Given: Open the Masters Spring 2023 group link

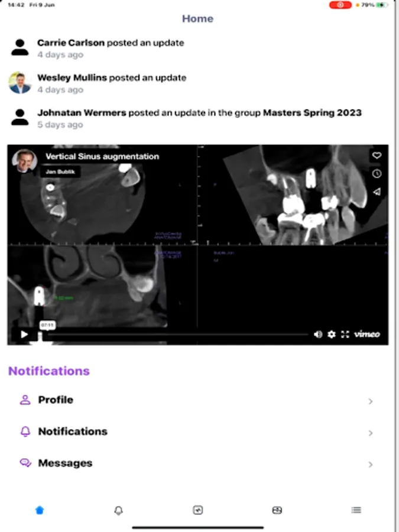Looking at the screenshot, I should point(312,113).
